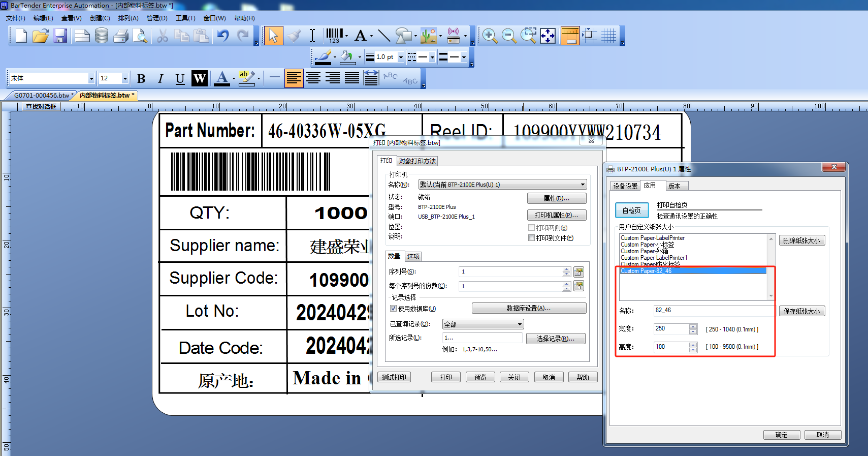Click the Print Preview magnifier icon
This screenshot has width=868, height=456.
tap(140, 36)
